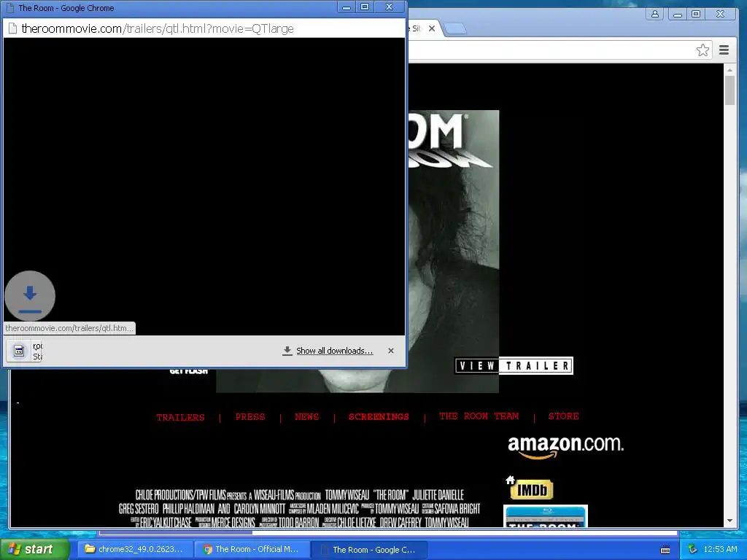Click the page icon in popup address bar
This screenshot has width=747, height=560.
tap(13, 28)
